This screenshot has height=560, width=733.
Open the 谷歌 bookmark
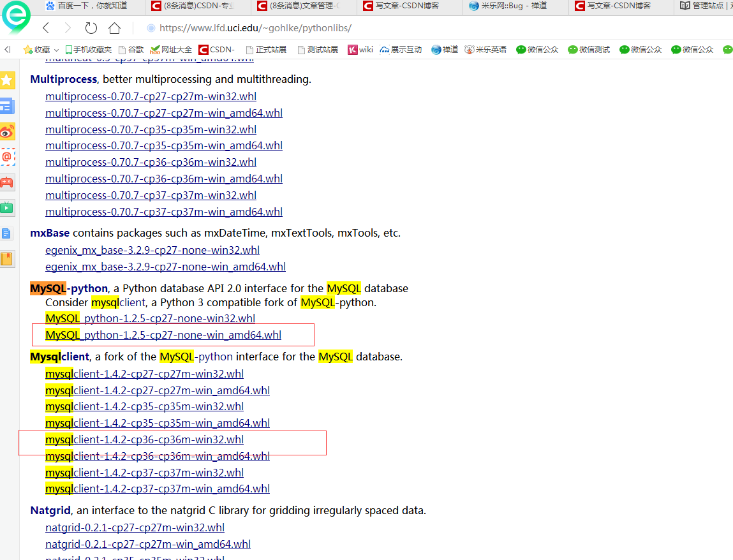click(131, 50)
